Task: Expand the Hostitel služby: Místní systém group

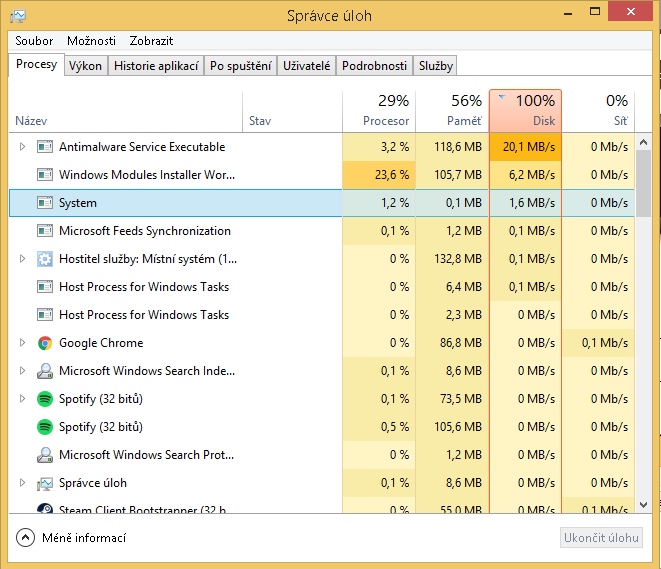Action: [22, 259]
